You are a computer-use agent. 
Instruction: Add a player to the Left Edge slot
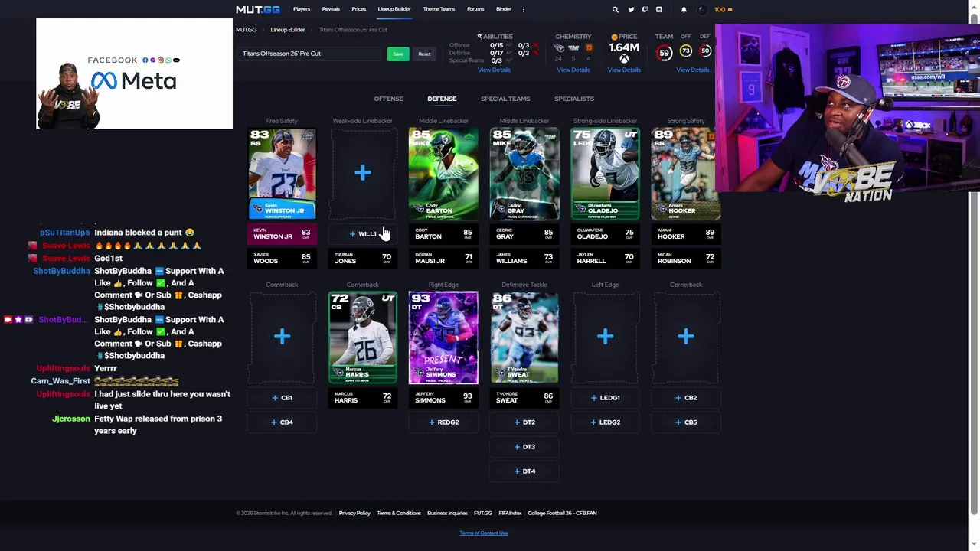(605, 337)
